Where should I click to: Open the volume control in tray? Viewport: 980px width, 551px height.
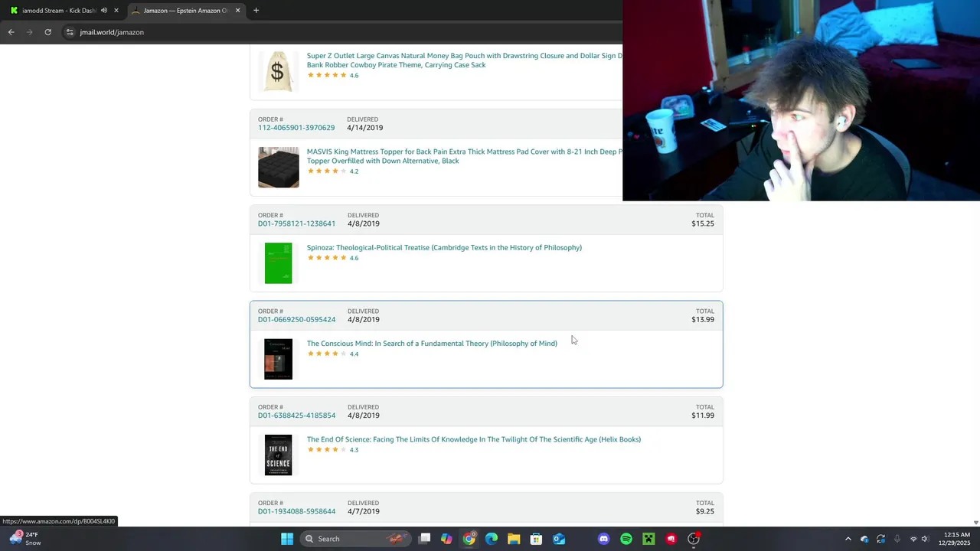click(926, 539)
